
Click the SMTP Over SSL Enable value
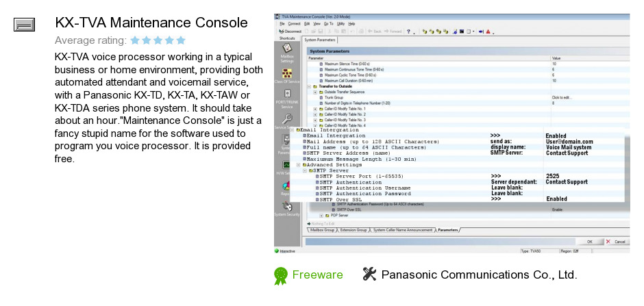[558, 209]
